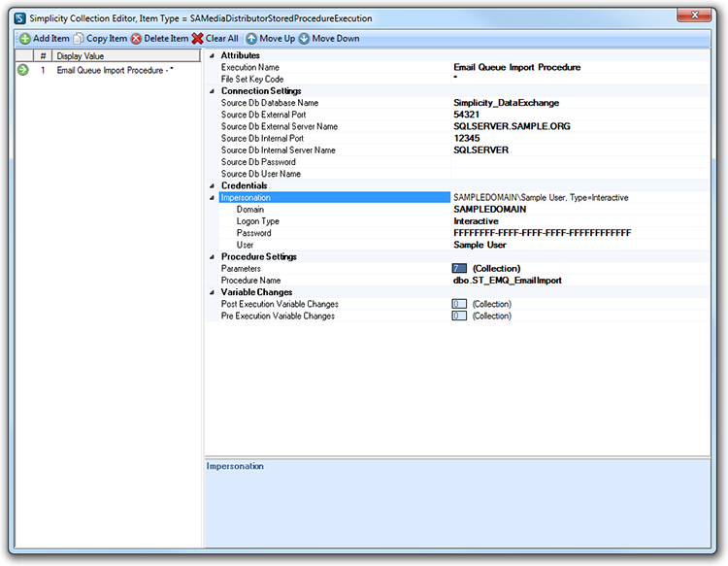Edit the Simplicity_DataExchange database name value
The width and height of the screenshot is (728, 566).
580,103
